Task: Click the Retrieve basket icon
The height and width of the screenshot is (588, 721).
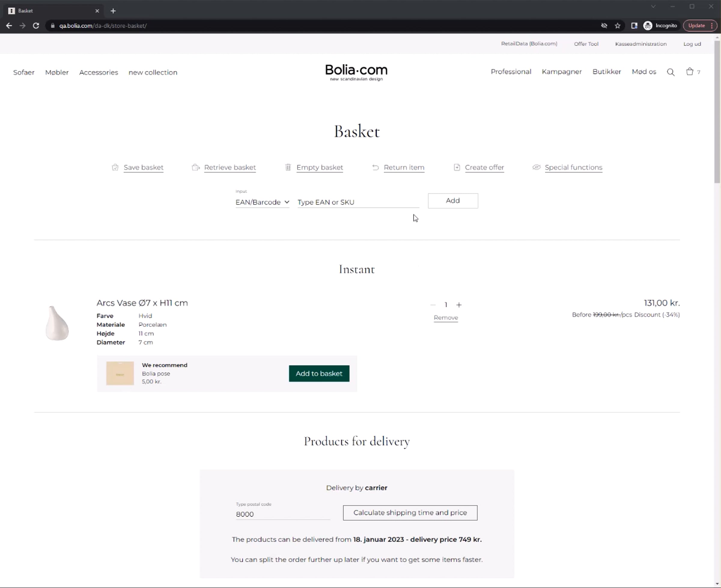Action: pos(196,167)
